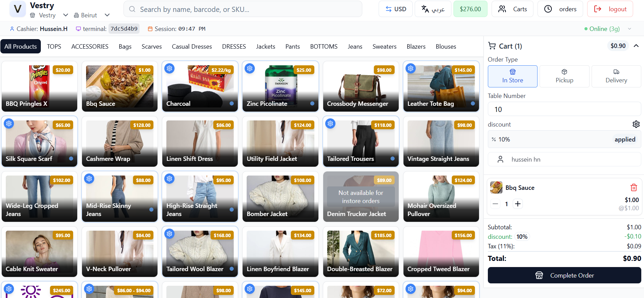The height and width of the screenshot is (298, 644).
Task: Switch to the ACCESSORIES category
Action: click(90, 46)
